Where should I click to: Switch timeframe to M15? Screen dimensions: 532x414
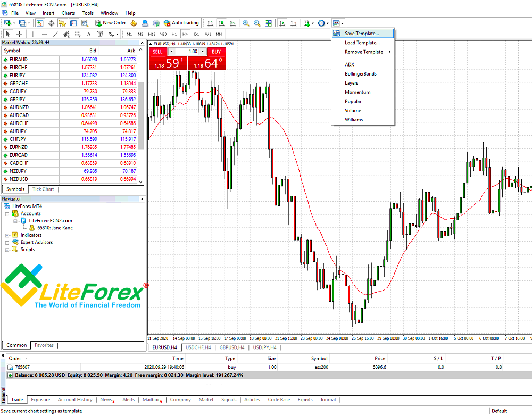pyautogui.click(x=152, y=34)
